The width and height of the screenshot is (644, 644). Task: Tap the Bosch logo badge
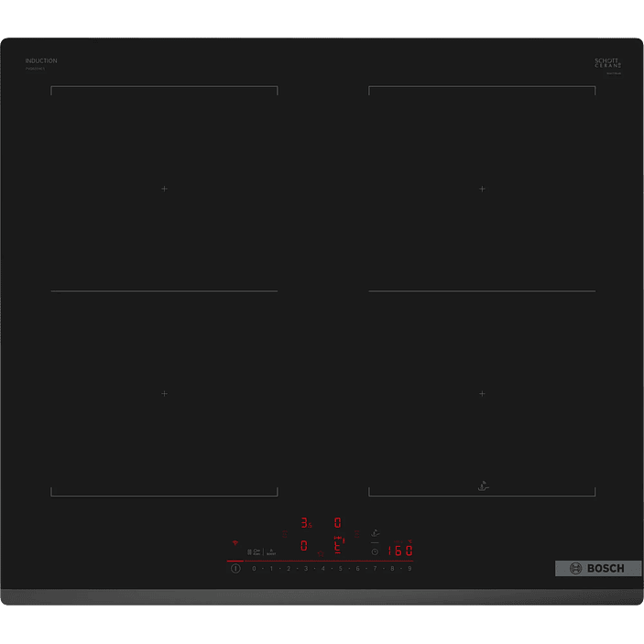pos(597,568)
